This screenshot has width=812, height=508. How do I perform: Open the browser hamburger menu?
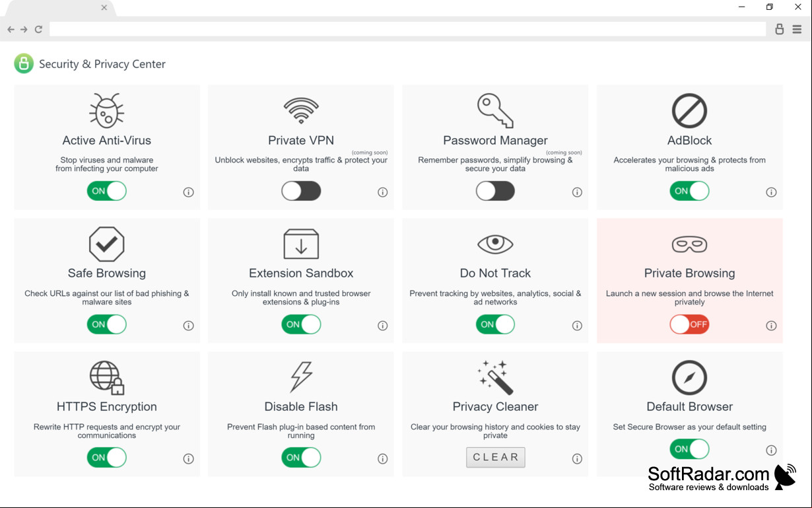(797, 29)
